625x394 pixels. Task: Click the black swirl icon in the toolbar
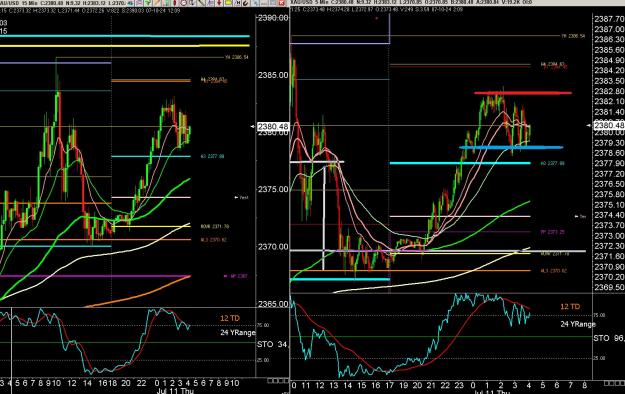point(246,3)
